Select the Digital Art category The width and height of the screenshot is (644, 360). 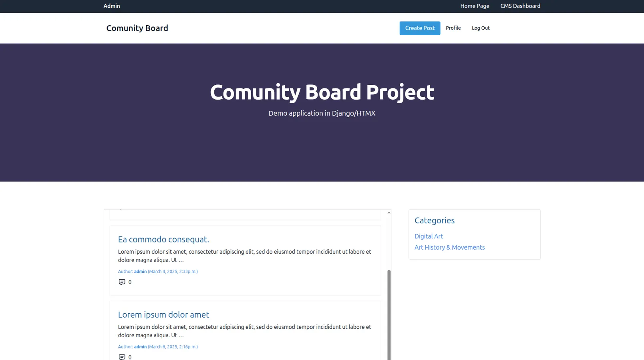(x=429, y=236)
